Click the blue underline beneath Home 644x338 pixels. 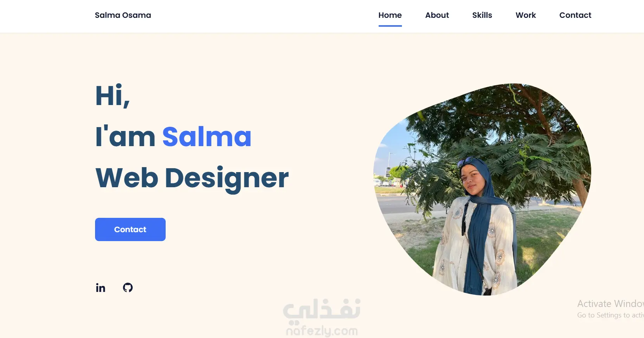tap(390, 26)
